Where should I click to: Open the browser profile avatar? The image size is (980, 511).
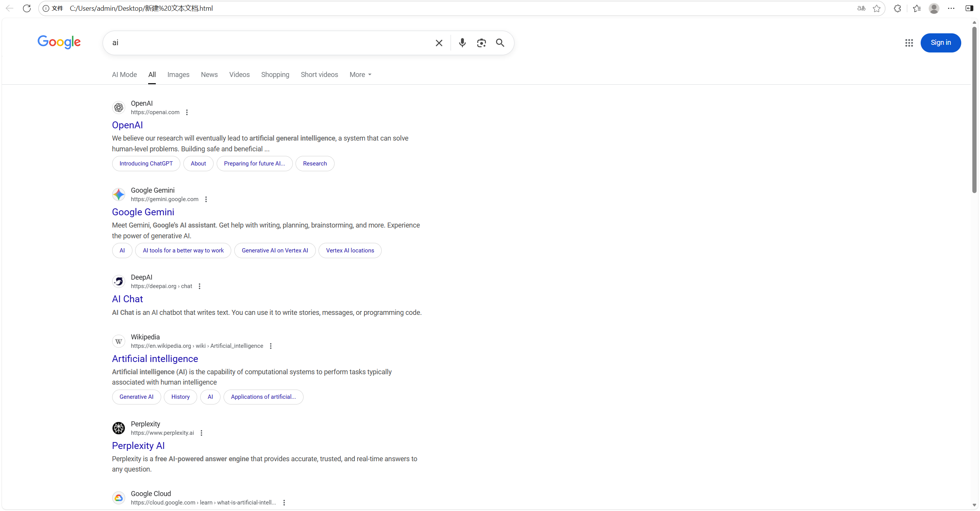pyautogui.click(x=934, y=8)
